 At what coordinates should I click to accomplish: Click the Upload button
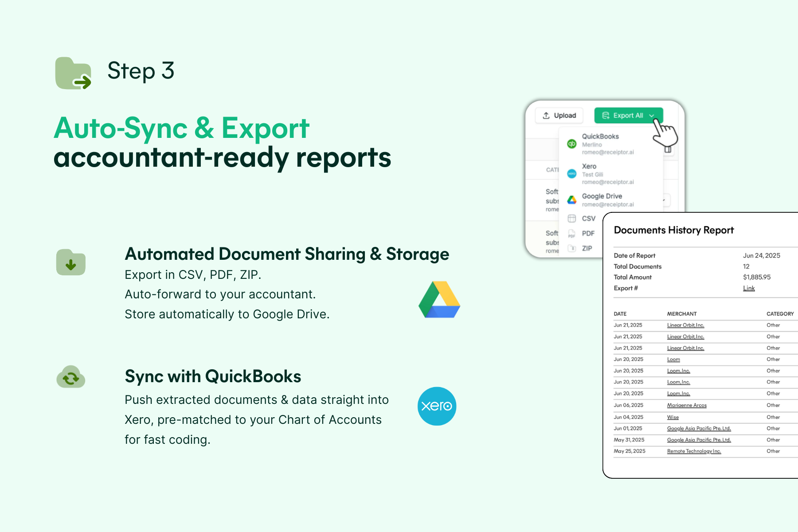pyautogui.click(x=559, y=115)
